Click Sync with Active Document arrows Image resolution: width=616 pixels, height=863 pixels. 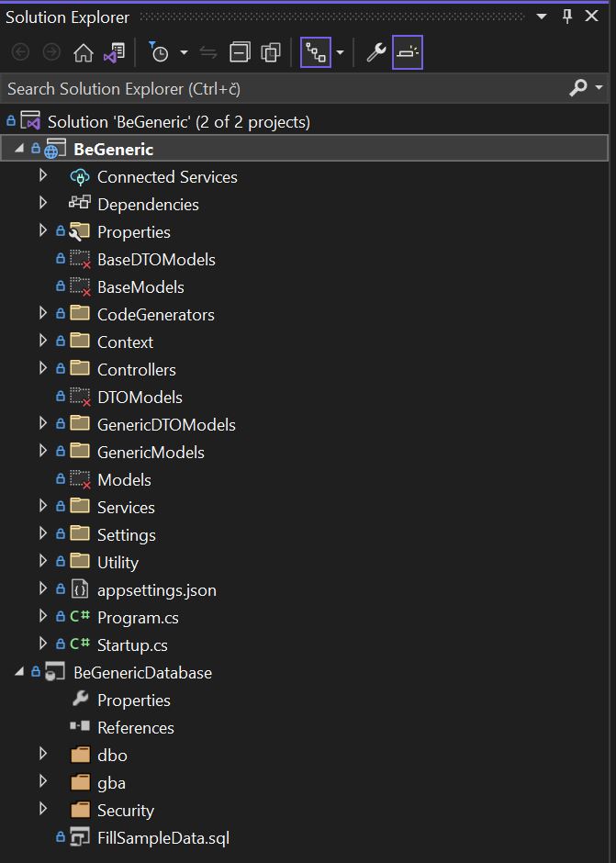(x=208, y=53)
